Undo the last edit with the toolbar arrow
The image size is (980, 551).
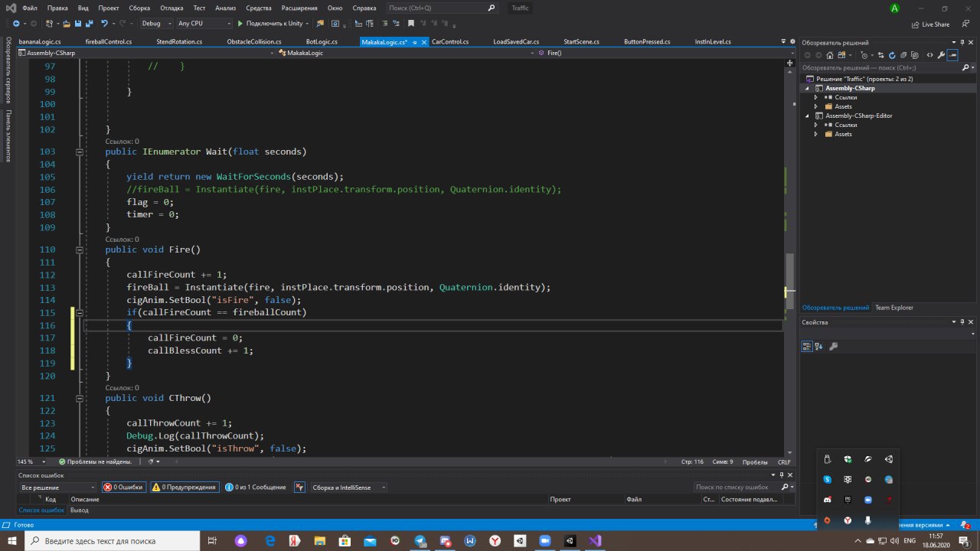105,24
